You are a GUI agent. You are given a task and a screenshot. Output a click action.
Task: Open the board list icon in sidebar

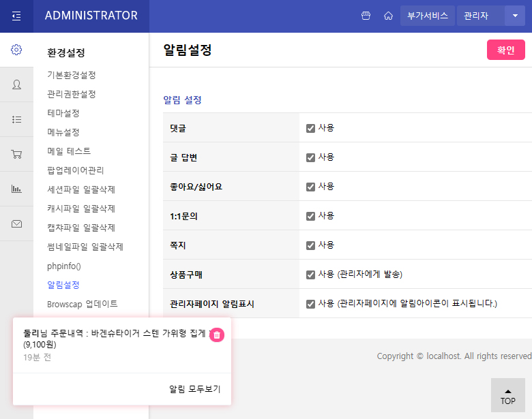point(16,119)
